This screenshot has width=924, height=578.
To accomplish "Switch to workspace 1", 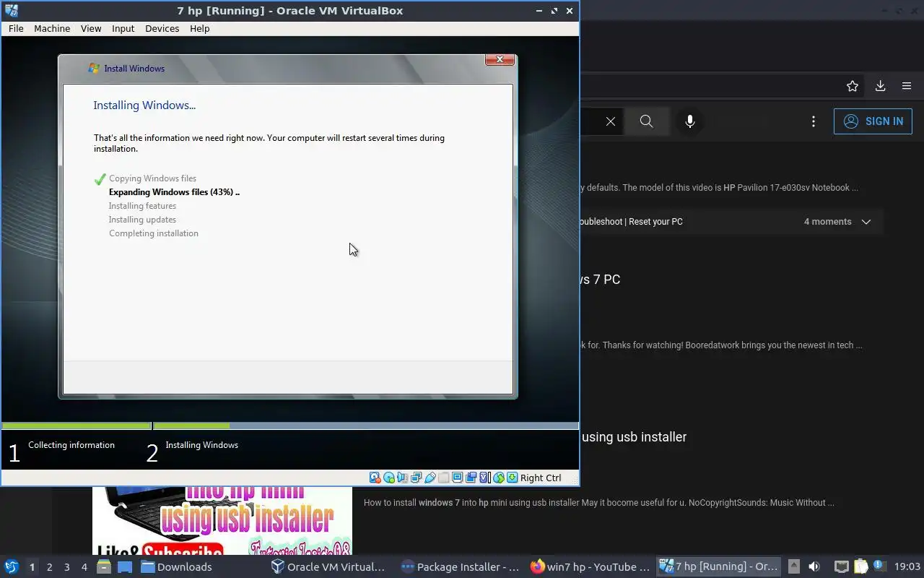I will coord(32,567).
